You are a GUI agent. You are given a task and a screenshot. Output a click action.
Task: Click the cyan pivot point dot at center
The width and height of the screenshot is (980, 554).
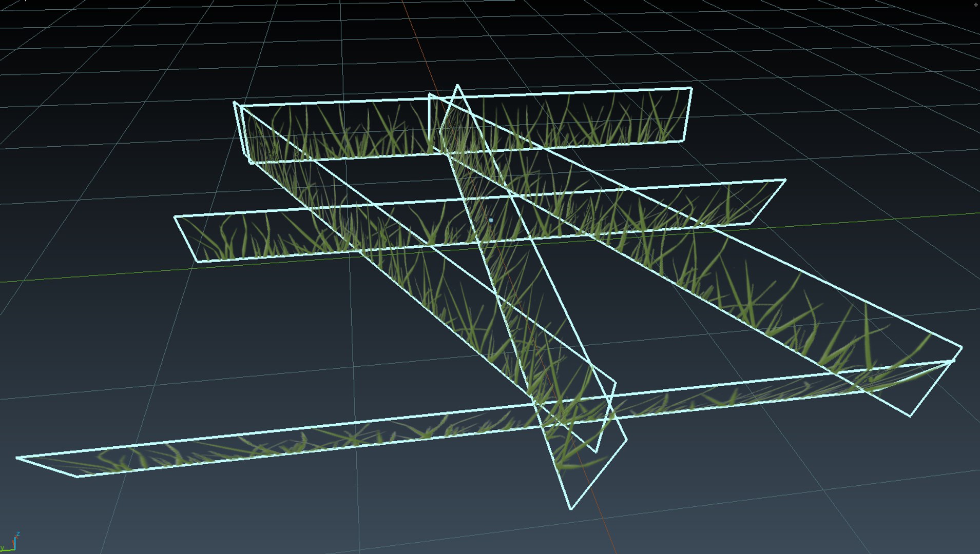coord(491,220)
